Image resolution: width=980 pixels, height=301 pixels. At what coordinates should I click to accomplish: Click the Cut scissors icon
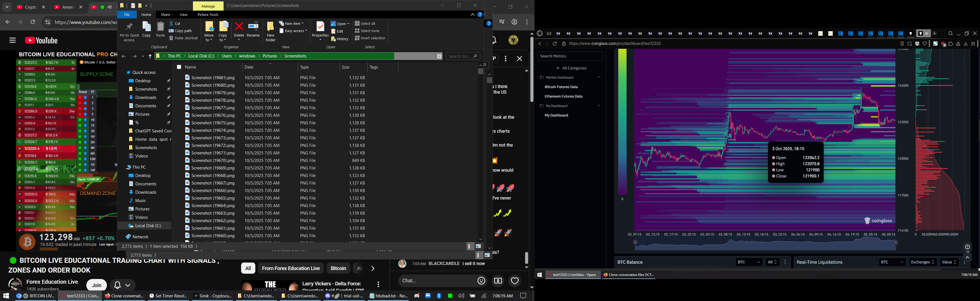[172, 24]
